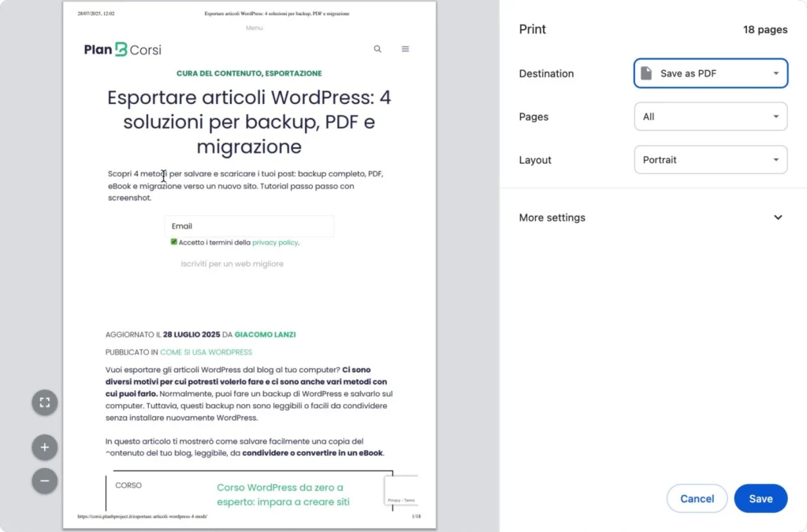Click the Email input field
807x532 pixels.
pos(248,226)
